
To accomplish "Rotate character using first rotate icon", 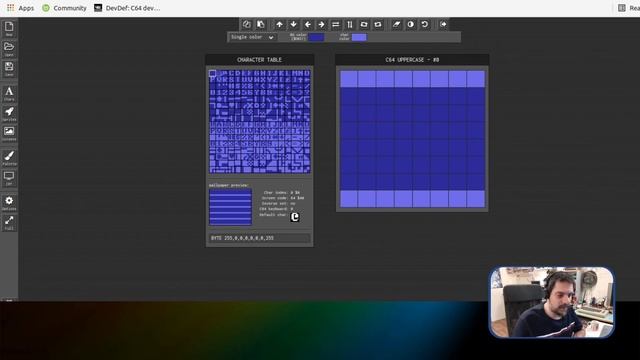I will [364, 24].
